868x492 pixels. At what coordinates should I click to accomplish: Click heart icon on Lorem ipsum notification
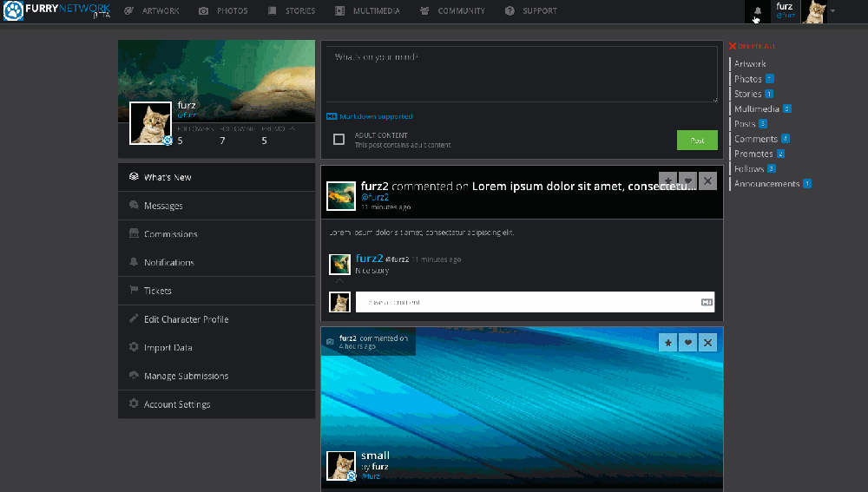point(688,181)
